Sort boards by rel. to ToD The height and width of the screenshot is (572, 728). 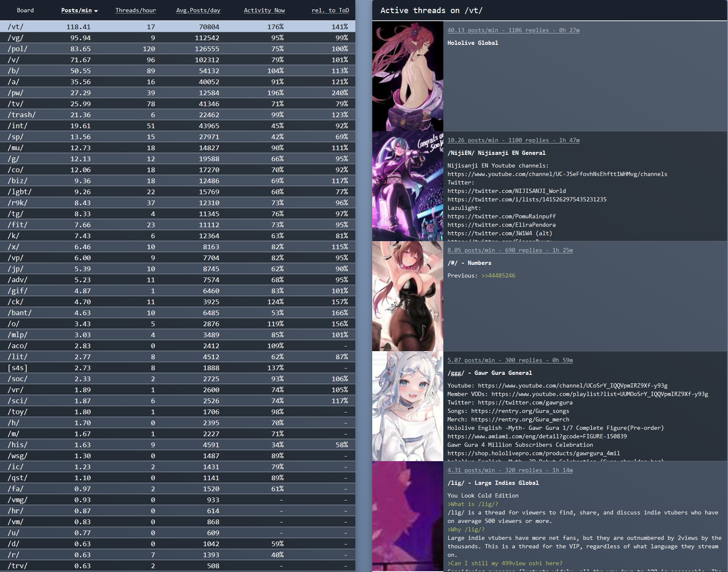330,10
